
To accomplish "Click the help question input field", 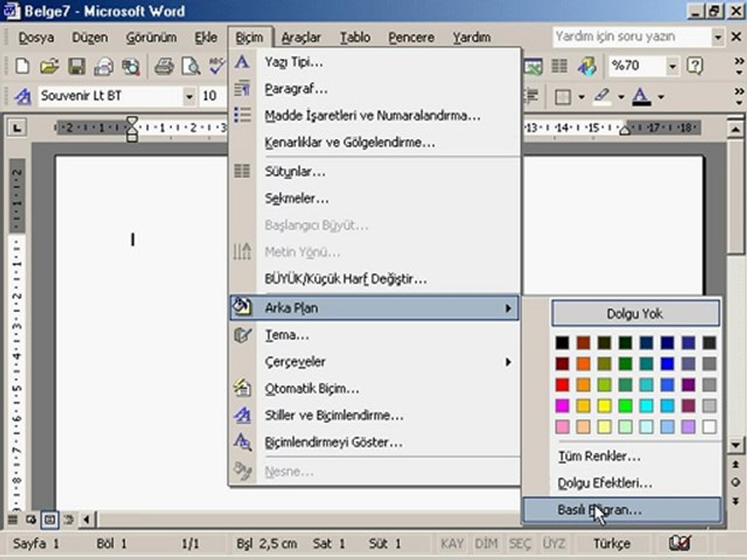I will (632, 37).
